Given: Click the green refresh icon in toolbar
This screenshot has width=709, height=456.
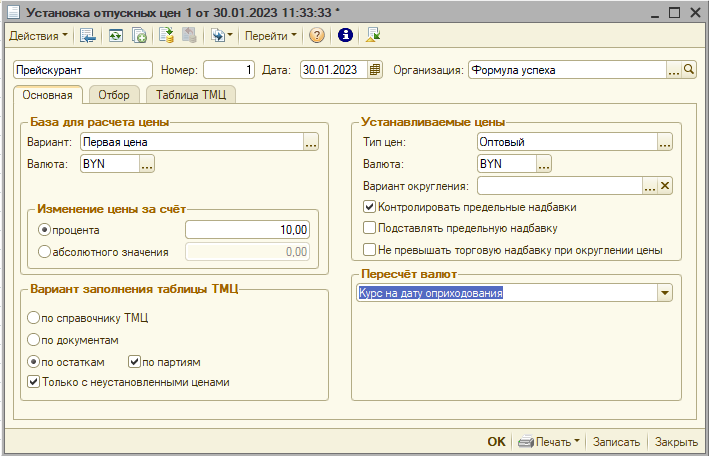Looking at the screenshot, I should click(116, 35).
